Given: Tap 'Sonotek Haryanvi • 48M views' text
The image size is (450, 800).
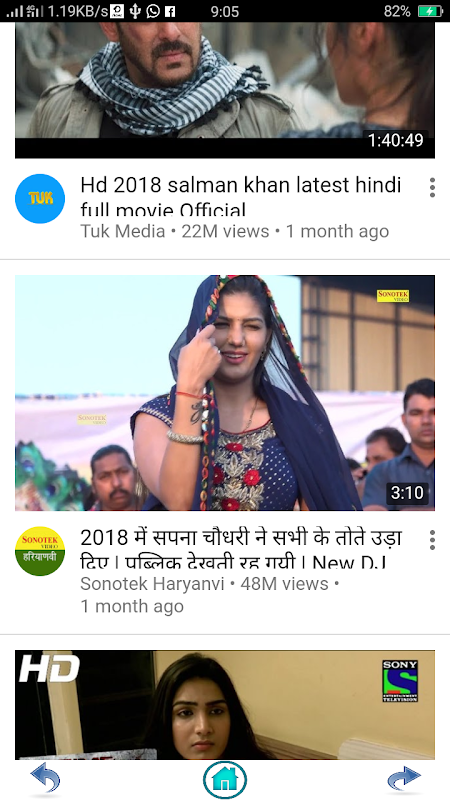Looking at the screenshot, I should pyautogui.click(x=205, y=584).
